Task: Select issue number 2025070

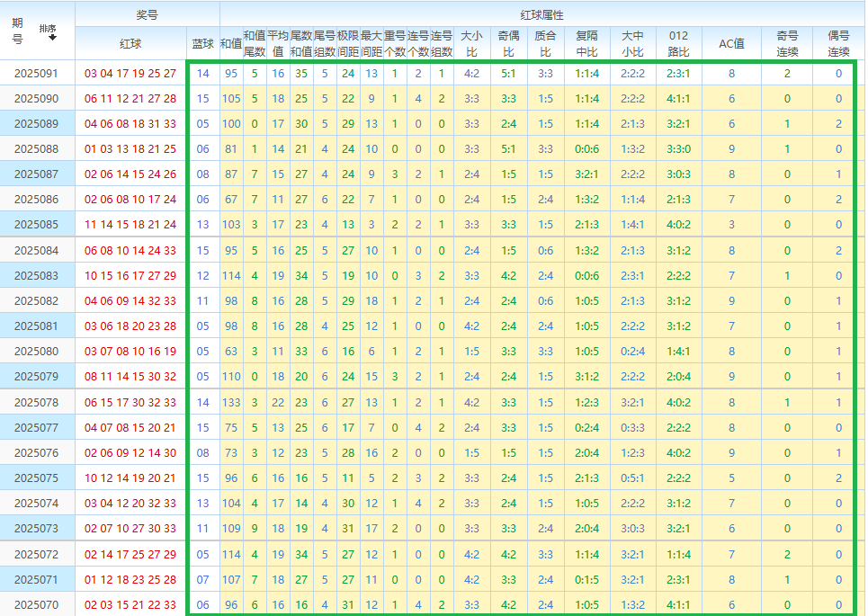Action: tap(36, 605)
